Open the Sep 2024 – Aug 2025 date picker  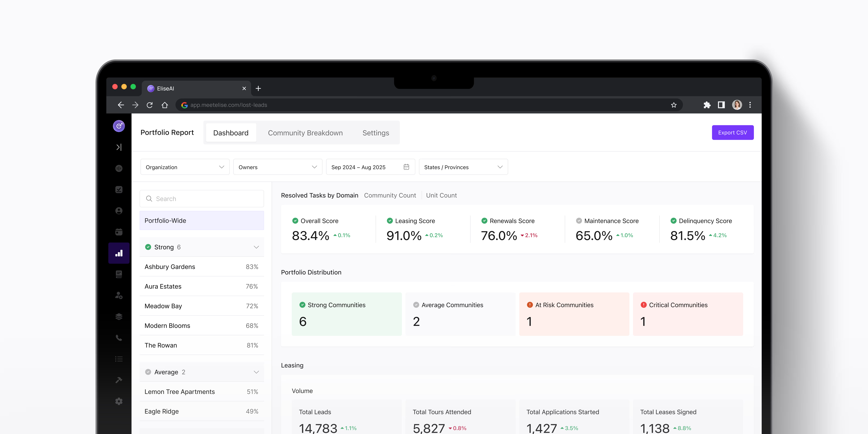pos(370,167)
